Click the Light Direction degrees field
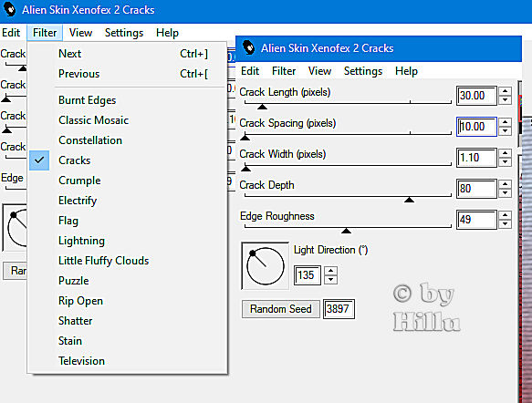Screen dimensions: 532x403 308,274
